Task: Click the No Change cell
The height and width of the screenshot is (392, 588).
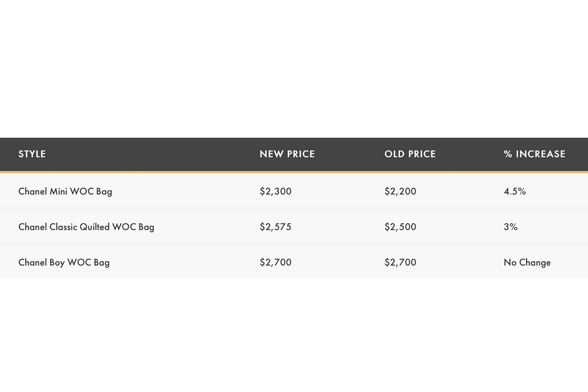Action: [x=527, y=262]
